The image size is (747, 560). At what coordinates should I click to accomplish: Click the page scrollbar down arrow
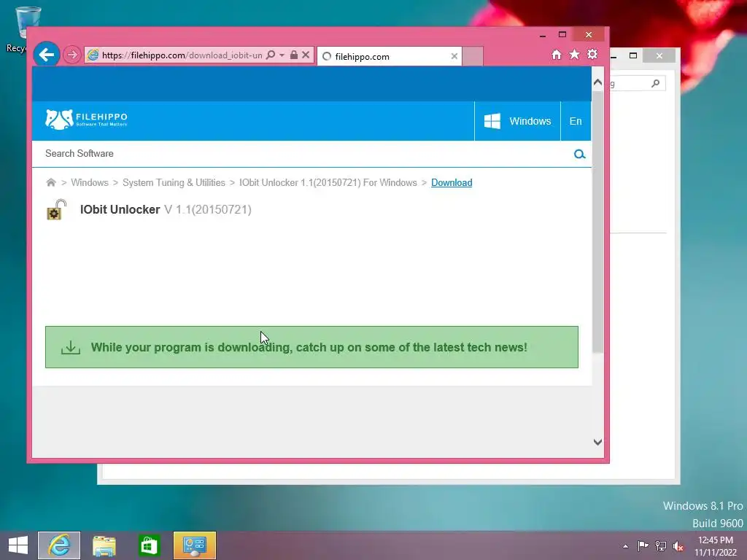point(597,442)
